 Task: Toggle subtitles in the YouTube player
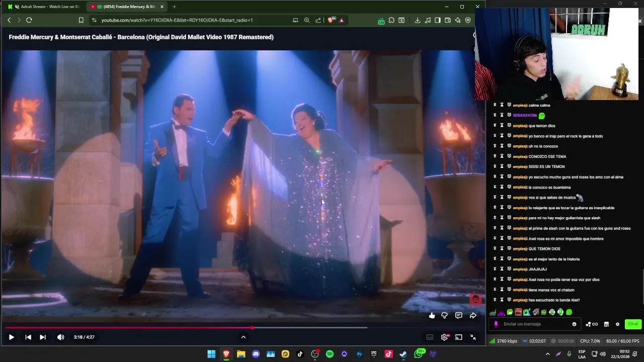tap(430, 337)
